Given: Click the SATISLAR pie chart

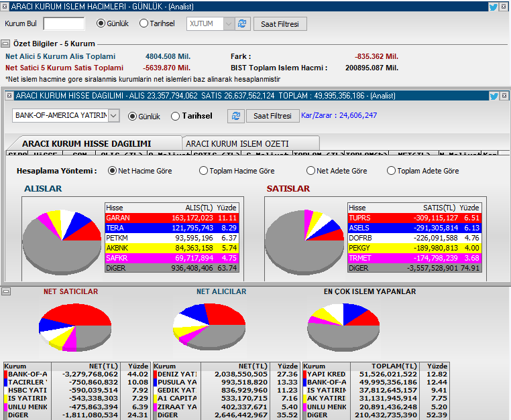Looking at the screenshot, I should tap(304, 241).
